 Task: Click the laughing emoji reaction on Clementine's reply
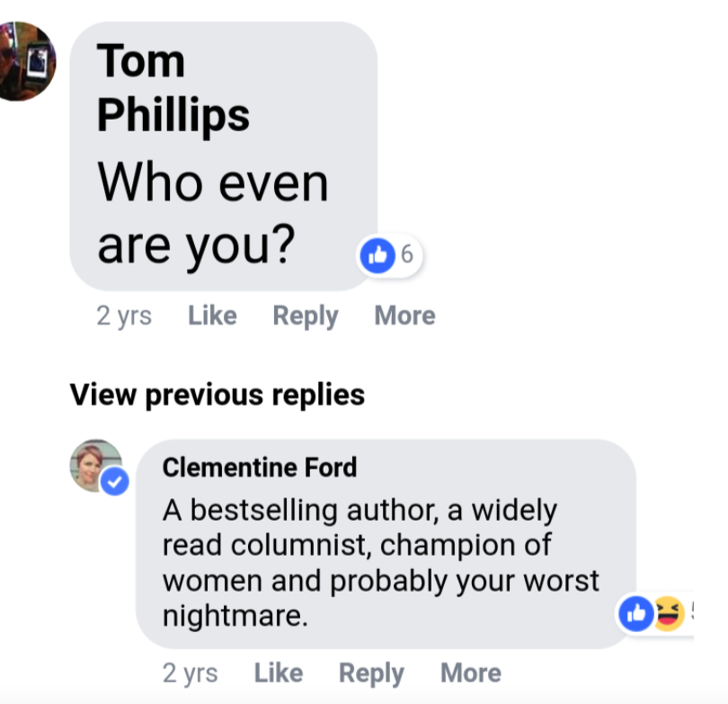tap(667, 614)
